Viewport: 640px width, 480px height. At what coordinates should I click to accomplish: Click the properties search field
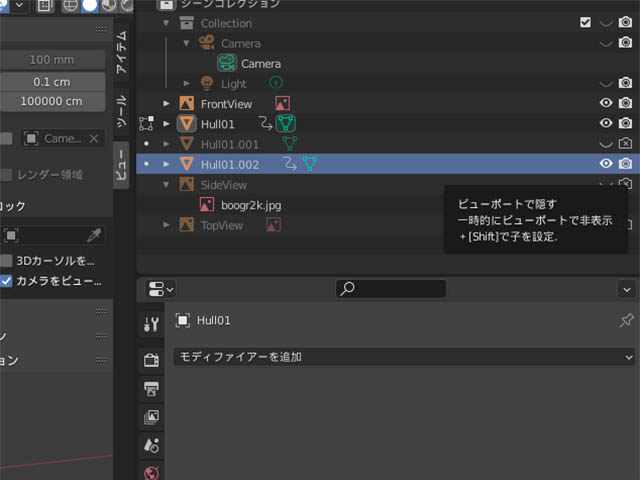tap(391, 289)
